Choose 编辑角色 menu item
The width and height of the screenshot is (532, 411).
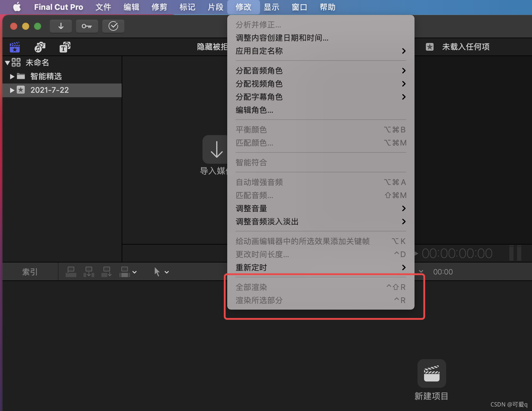(x=321, y=110)
